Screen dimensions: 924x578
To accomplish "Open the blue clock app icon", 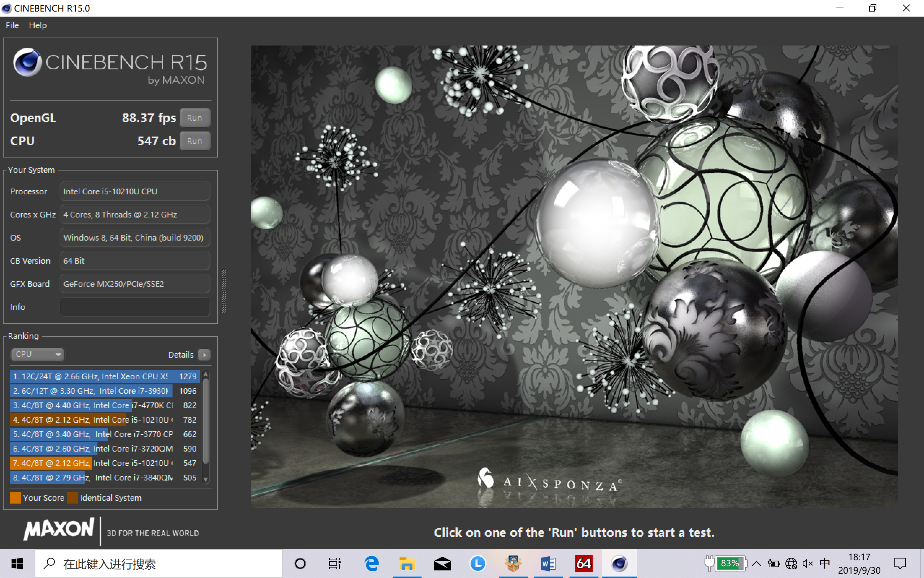I will click(x=477, y=564).
